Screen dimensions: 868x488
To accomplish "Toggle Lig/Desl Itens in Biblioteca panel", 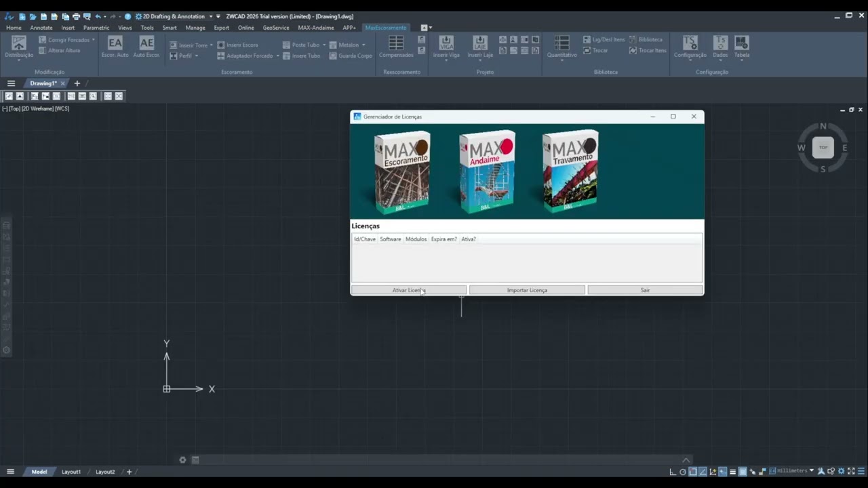I will 604,39.
